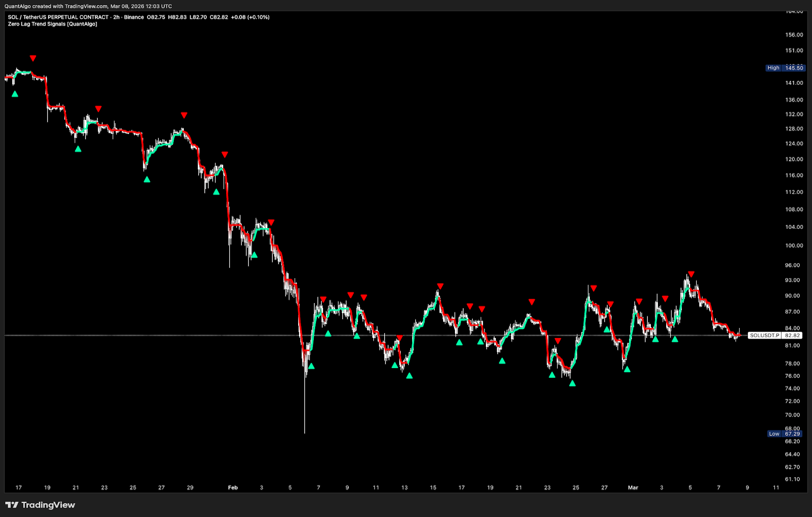Click the 128.00 price axis label
Viewport: 812px width, 517px height.
(x=794, y=128)
